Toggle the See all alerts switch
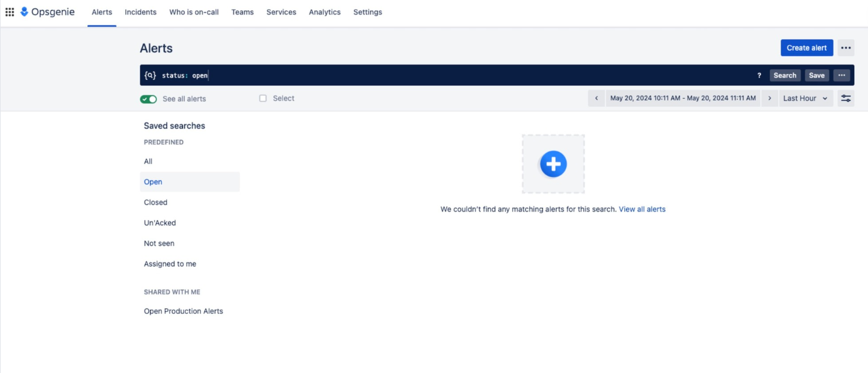This screenshot has width=868, height=373. (x=149, y=99)
